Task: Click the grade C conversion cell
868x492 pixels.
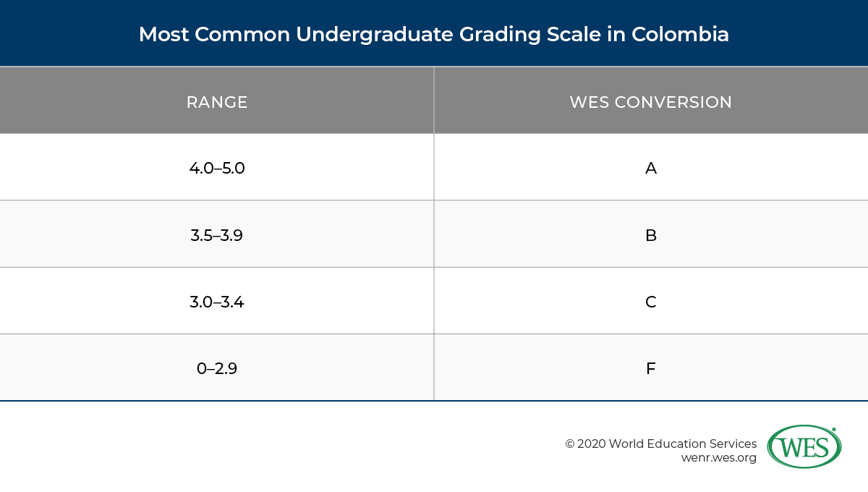Action: pos(650,302)
